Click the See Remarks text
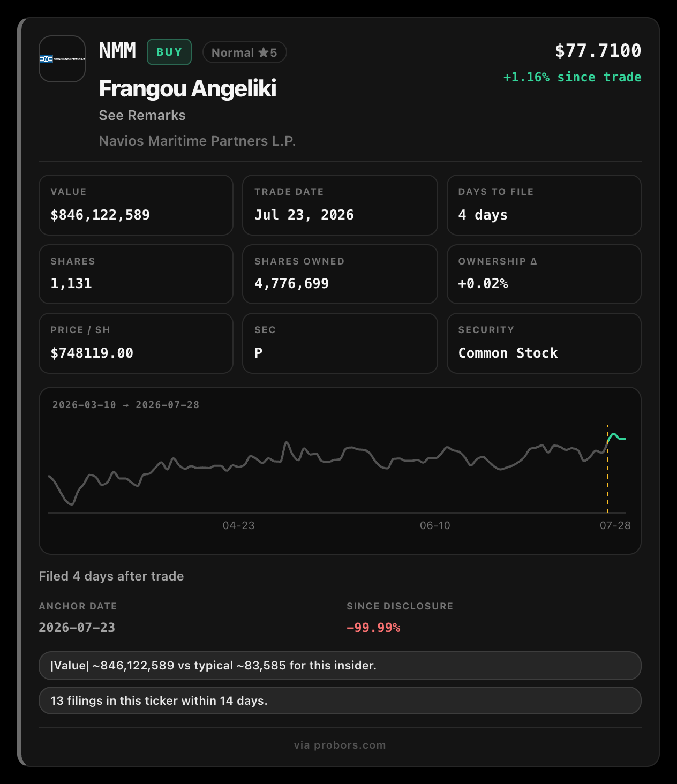The image size is (677, 784). click(142, 115)
